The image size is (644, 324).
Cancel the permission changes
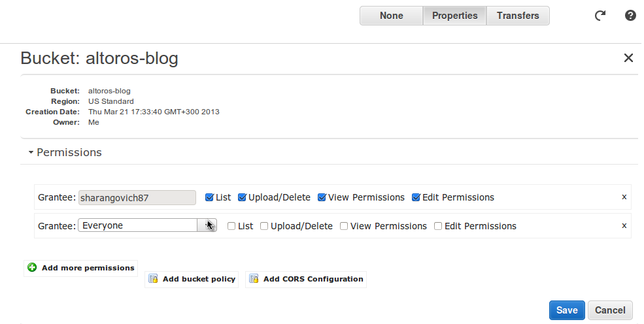coord(610,310)
